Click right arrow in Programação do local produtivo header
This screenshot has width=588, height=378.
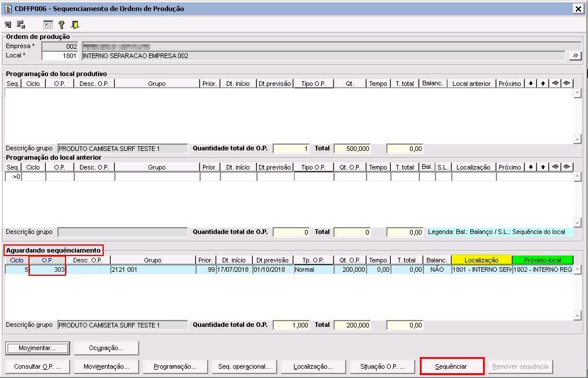coord(567,84)
